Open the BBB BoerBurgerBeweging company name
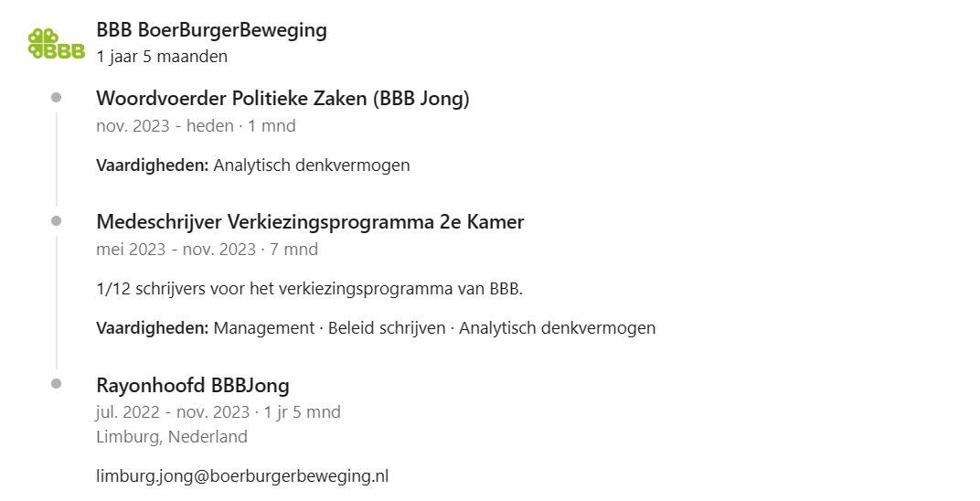Screen dimensions: 980x501 (211, 30)
